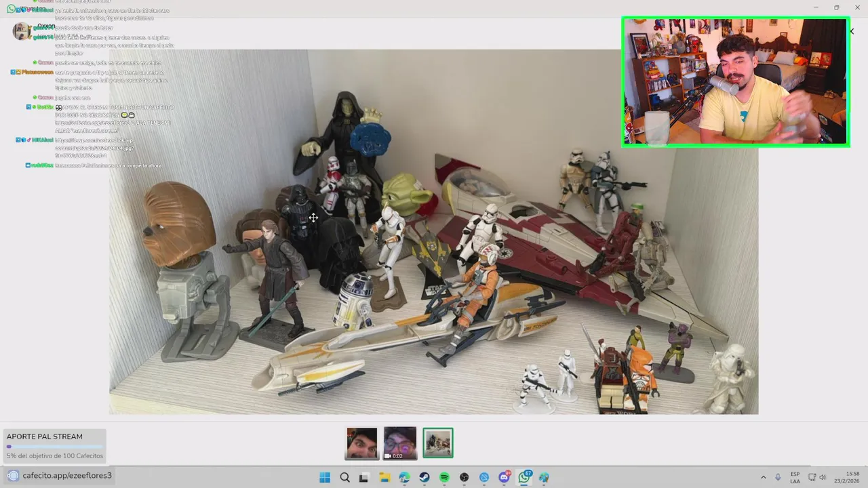Select the 0:02 video thumbnail
Viewport: 868px width, 488px height.
pyautogui.click(x=400, y=443)
